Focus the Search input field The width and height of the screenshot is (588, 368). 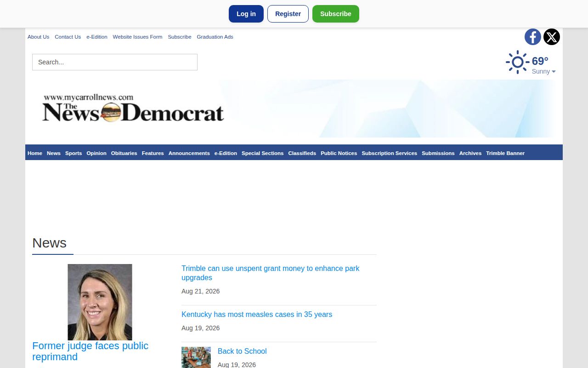coord(115,62)
